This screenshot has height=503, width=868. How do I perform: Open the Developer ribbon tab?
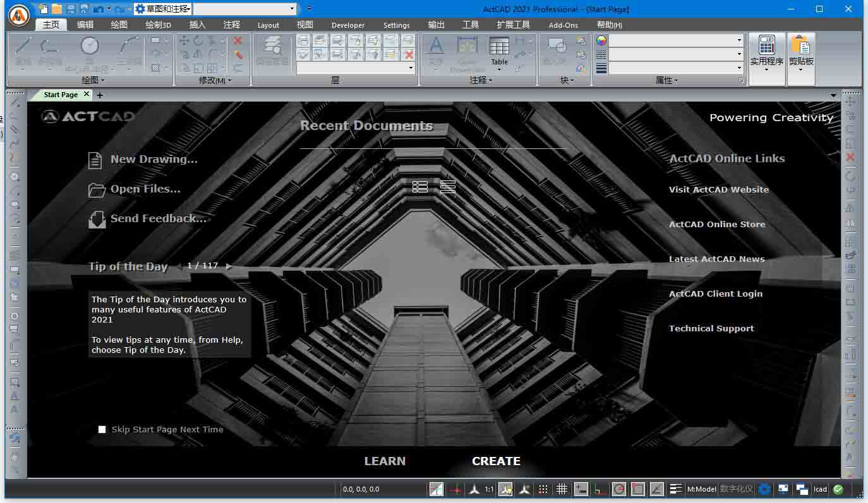click(x=347, y=25)
